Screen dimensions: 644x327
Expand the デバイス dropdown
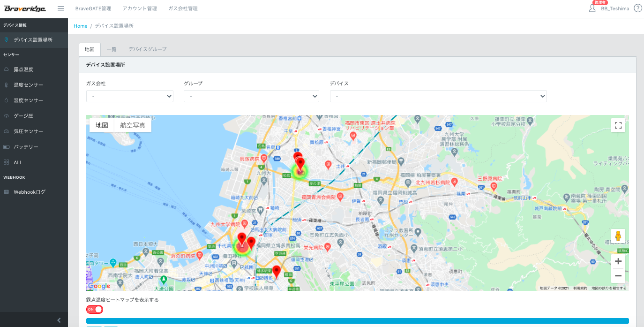click(438, 96)
